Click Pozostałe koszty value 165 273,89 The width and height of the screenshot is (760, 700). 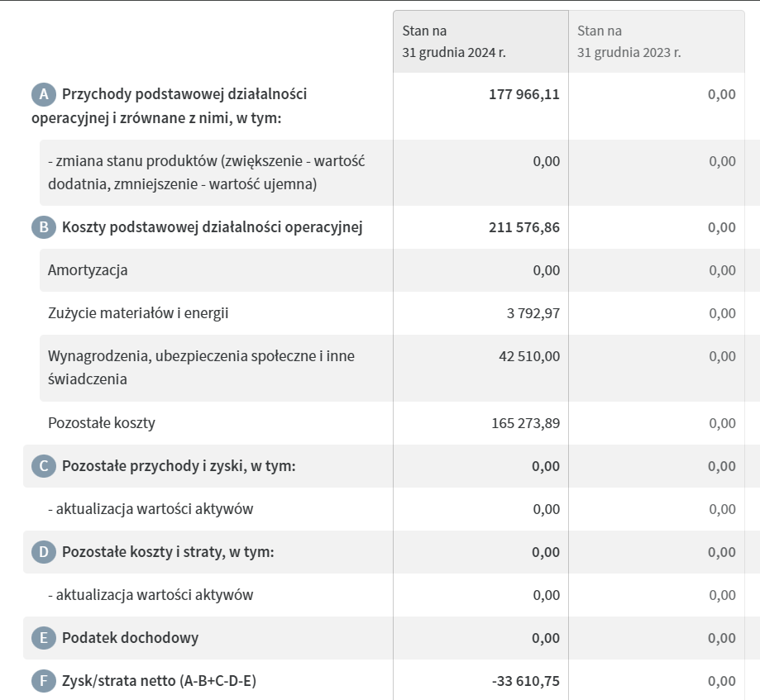[525, 423]
